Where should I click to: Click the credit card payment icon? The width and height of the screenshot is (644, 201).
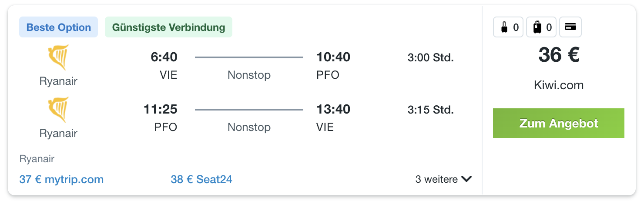tap(570, 27)
